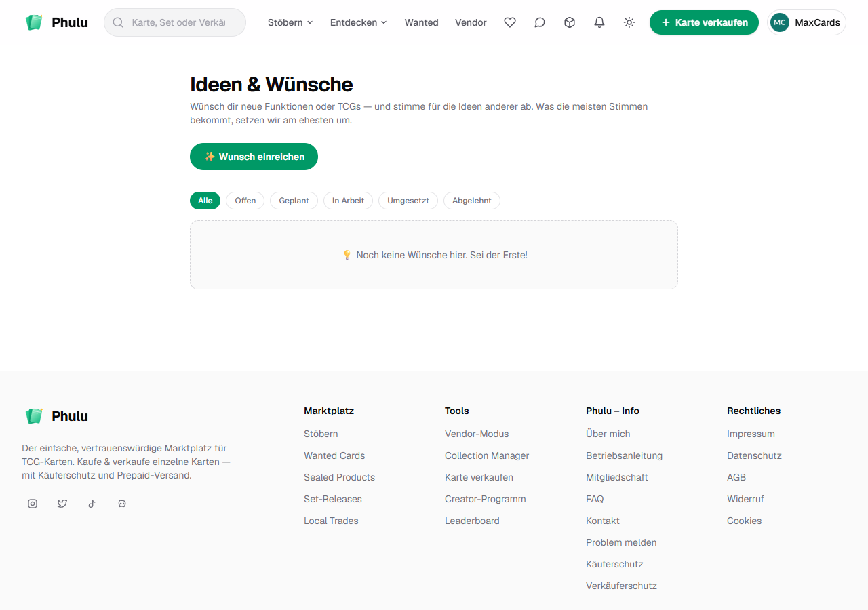Filter wishes by Geplant status
The width and height of the screenshot is (868, 610).
click(x=294, y=201)
